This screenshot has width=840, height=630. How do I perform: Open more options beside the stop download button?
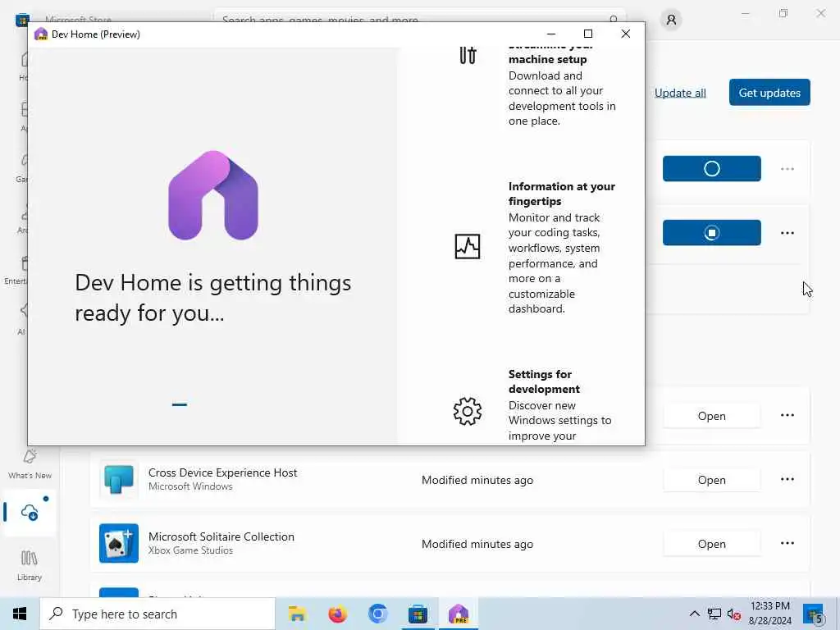pyautogui.click(x=787, y=233)
